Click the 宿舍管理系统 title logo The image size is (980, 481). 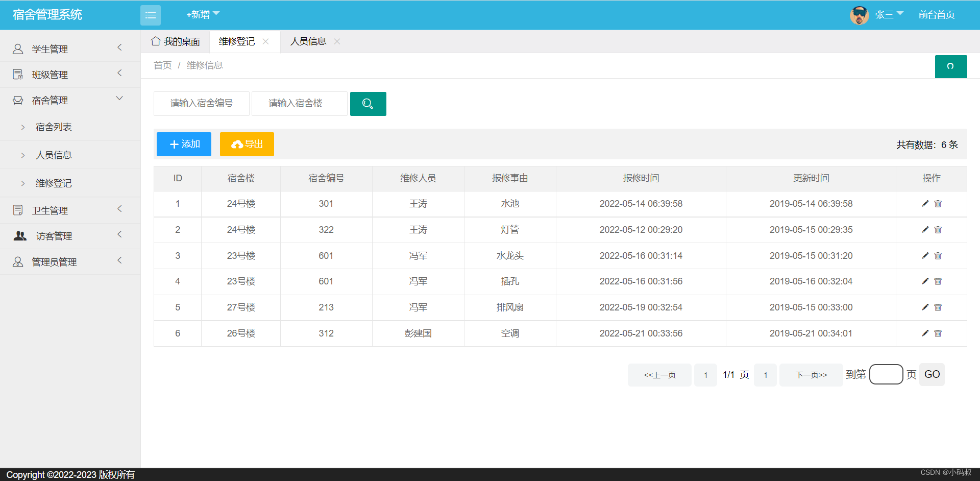(x=47, y=15)
